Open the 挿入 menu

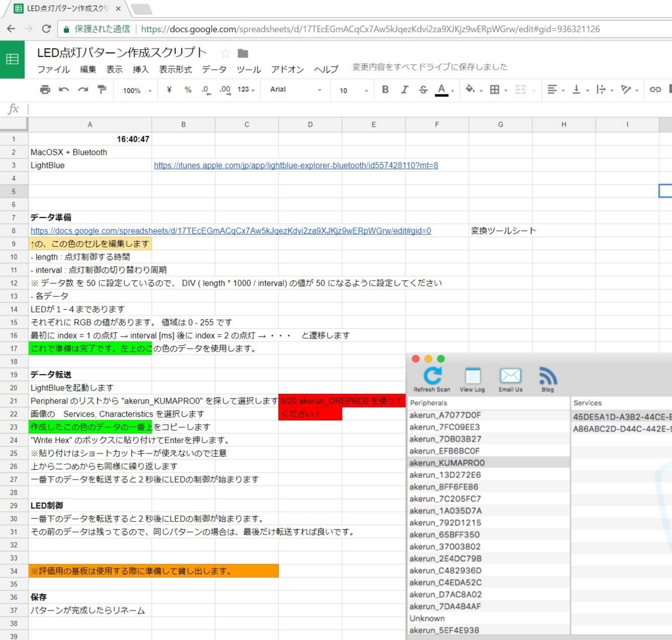coord(140,70)
